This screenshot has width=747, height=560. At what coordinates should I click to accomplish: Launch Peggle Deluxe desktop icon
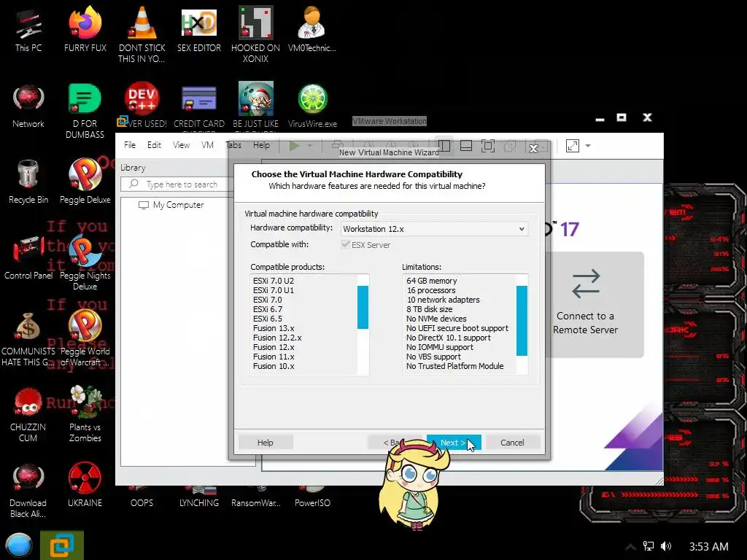pyautogui.click(x=85, y=182)
